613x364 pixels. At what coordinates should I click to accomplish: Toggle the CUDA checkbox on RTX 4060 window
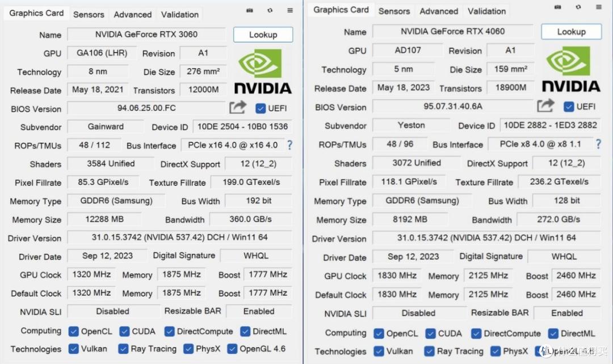coord(431,333)
